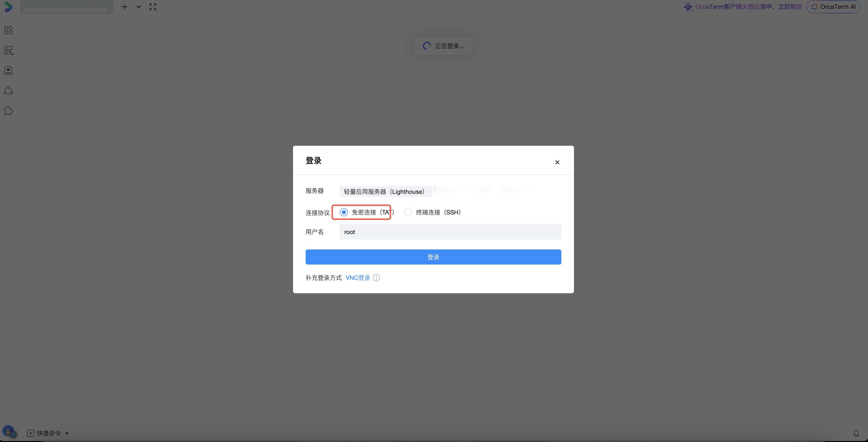Open the server list panel

point(8,51)
